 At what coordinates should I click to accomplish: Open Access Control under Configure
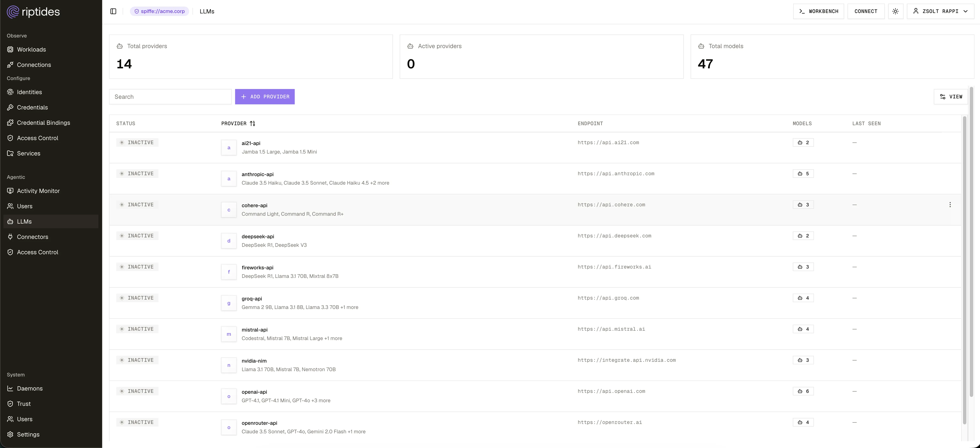[x=51, y=138]
